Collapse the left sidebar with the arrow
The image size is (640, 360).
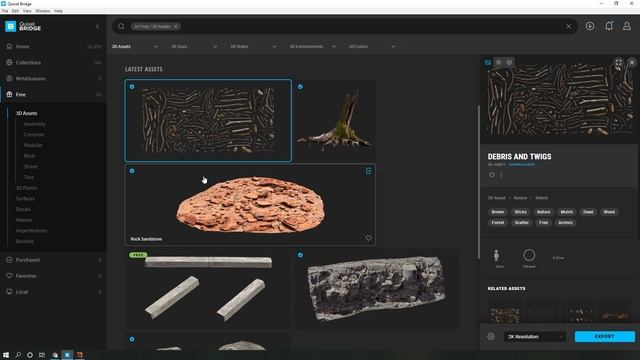click(97, 27)
